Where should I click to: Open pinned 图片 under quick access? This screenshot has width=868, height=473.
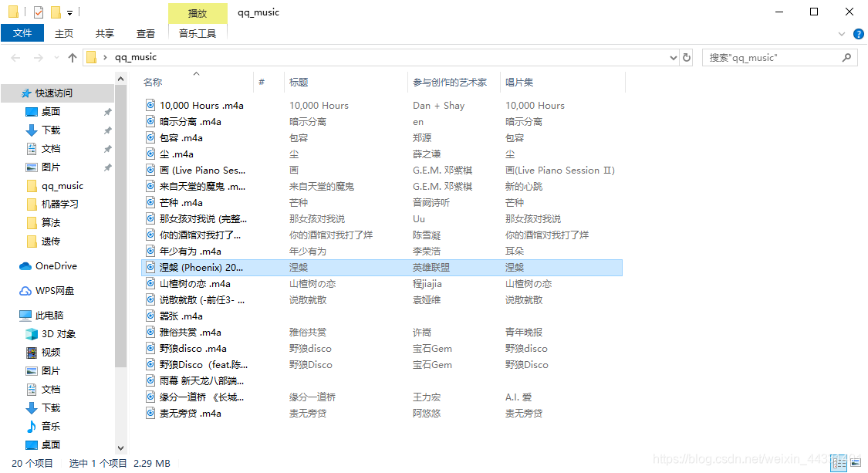coord(50,167)
